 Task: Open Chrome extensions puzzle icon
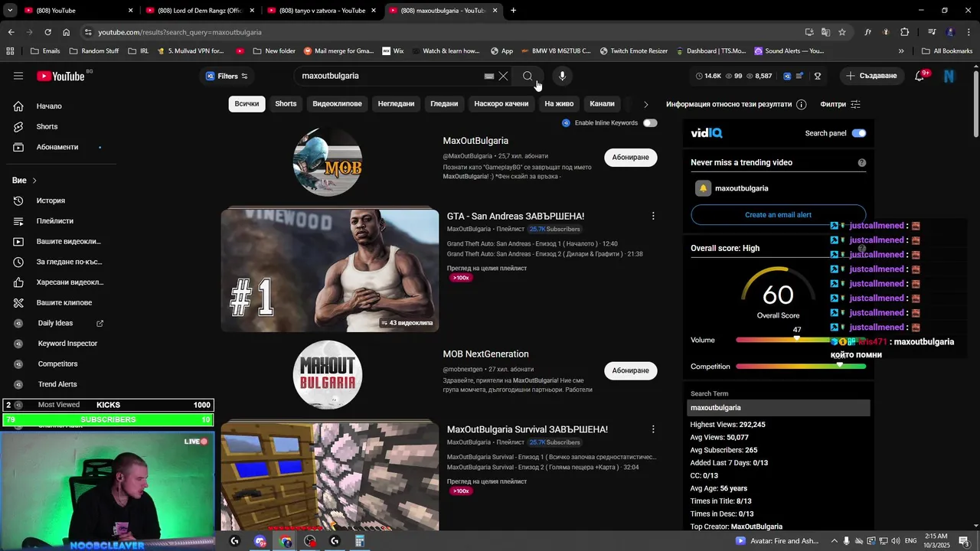pyautogui.click(x=904, y=32)
